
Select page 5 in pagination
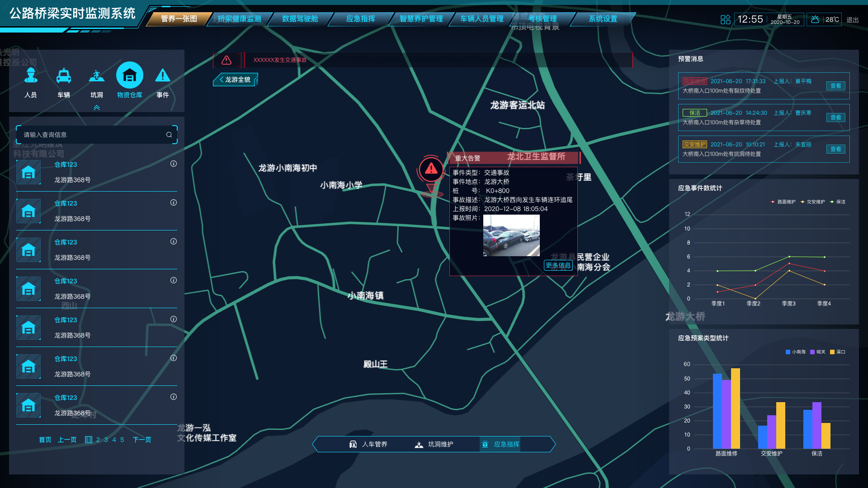tap(122, 440)
